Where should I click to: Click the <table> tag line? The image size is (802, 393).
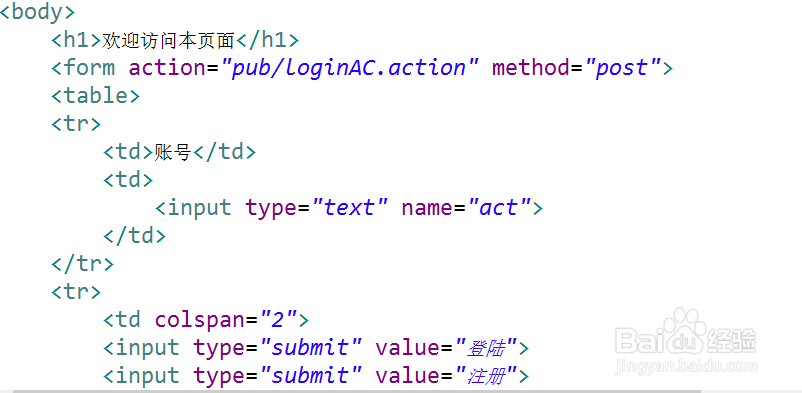point(95,96)
